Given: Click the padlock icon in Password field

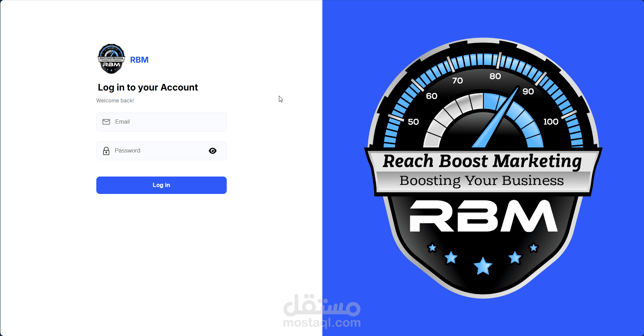Looking at the screenshot, I should tap(106, 151).
